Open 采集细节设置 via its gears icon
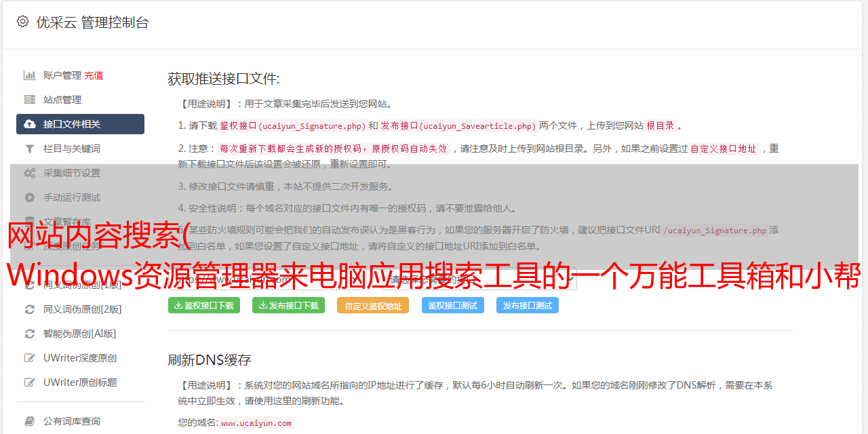The width and height of the screenshot is (868, 434). tap(30, 173)
